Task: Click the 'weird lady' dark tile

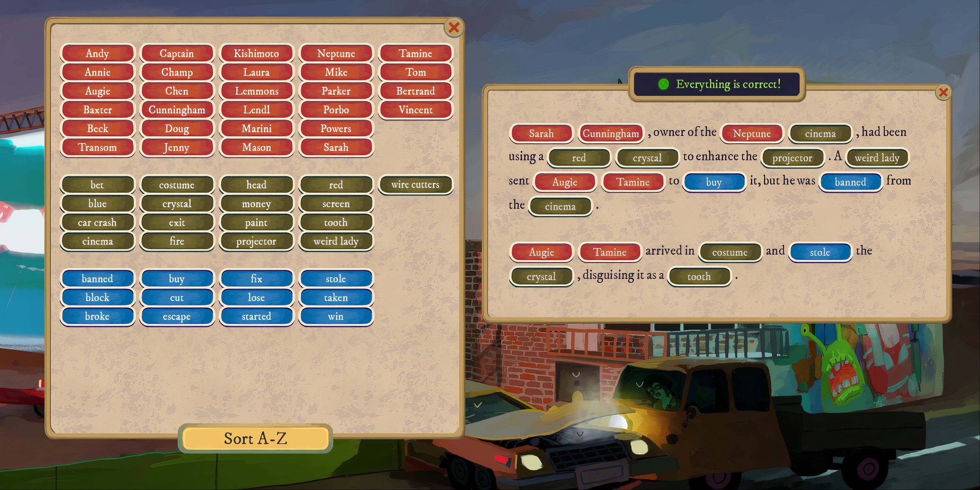Action: (335, 241)
